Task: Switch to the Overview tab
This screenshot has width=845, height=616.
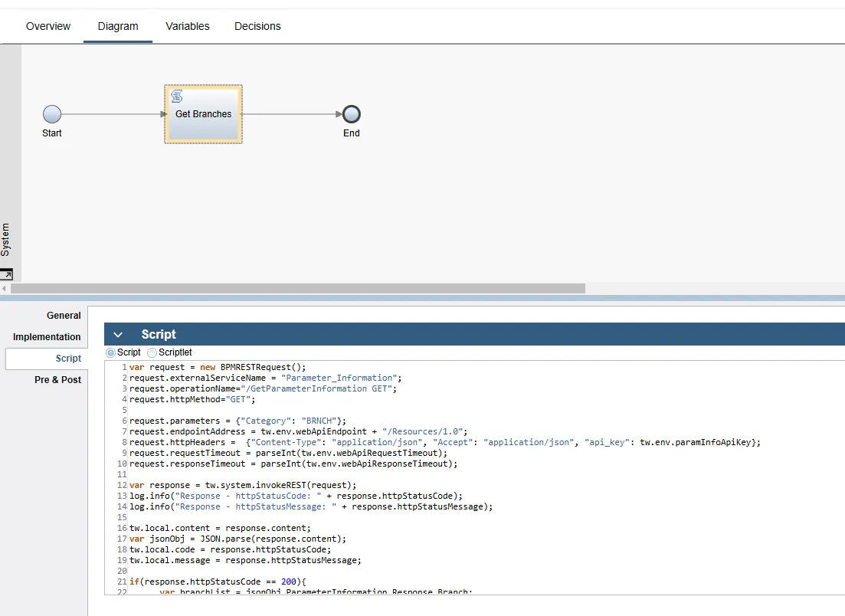Action: point(47,26)
